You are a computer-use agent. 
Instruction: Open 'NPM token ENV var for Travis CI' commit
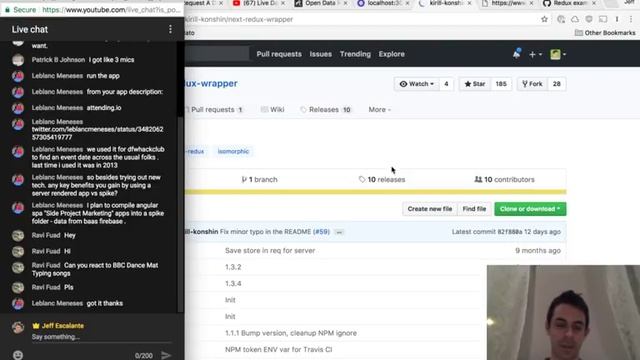(278, 350)
